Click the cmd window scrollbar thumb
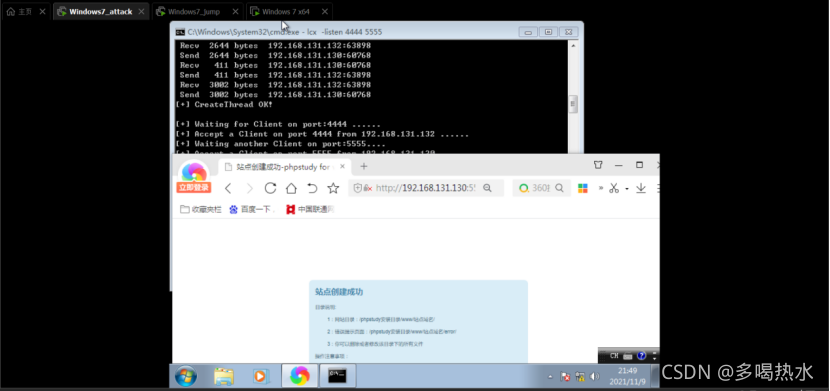This screenshot has width=830, height=391. [573, 104]
